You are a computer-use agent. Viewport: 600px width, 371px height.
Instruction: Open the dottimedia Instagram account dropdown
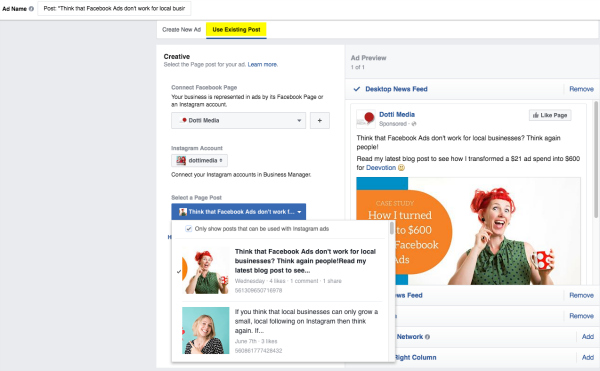199,160
